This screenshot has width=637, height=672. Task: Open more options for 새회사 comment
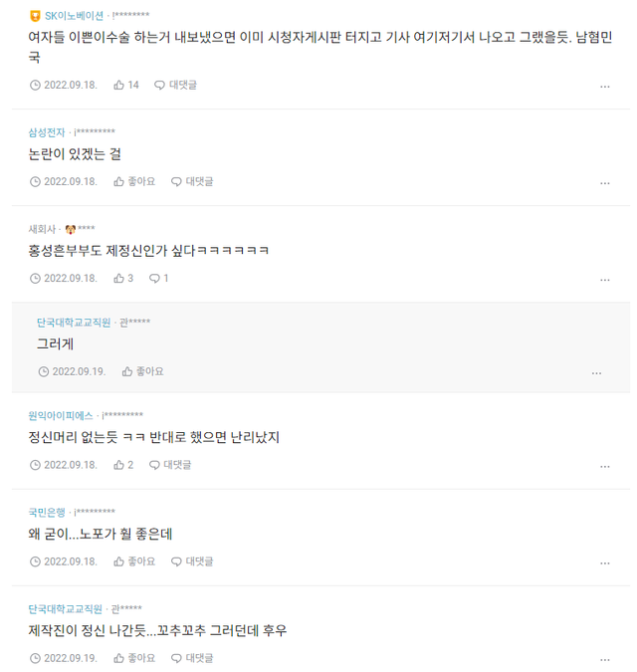click(x=604, y=280)
